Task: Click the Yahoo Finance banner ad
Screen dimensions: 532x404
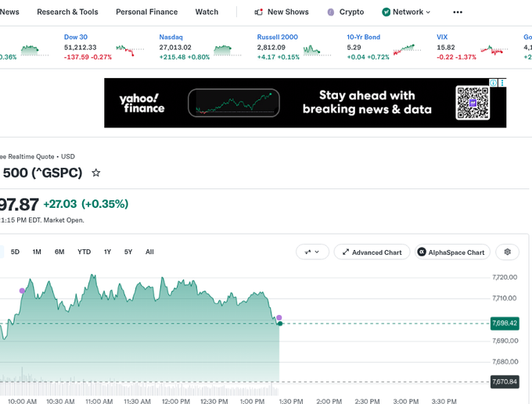Action: pyautogui.click(x=305, y=103)
